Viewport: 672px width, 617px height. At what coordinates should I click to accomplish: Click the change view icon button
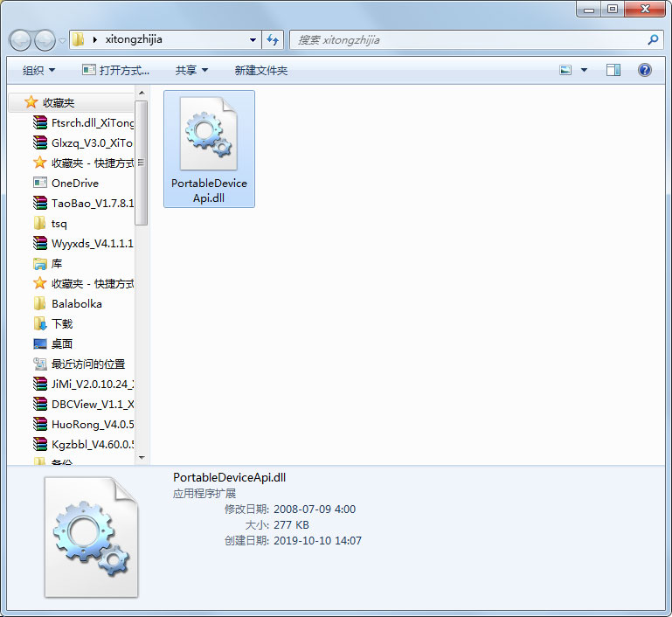pyautogui.click(x=565, y=70)
